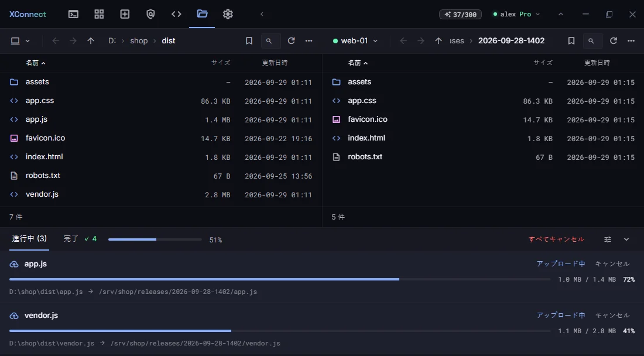Open the web-01 host dropdown
Image resolution: width=644 pixels, height=356 pixels.
click(x=355, y=40)
